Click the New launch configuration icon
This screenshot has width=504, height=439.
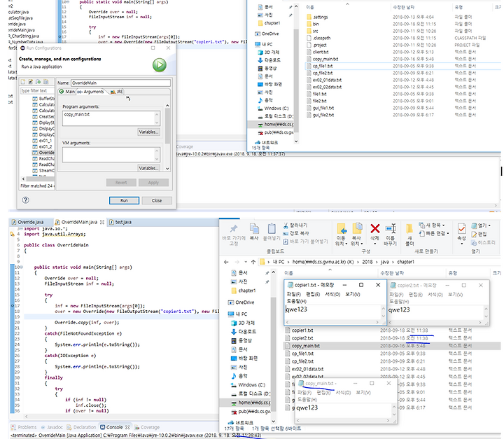[x=24, y=82]
